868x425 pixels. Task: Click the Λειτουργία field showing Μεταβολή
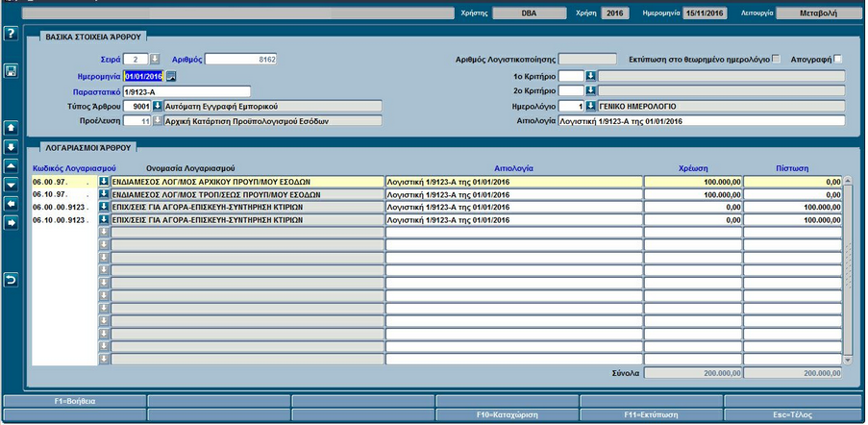(x=819, y=13)
